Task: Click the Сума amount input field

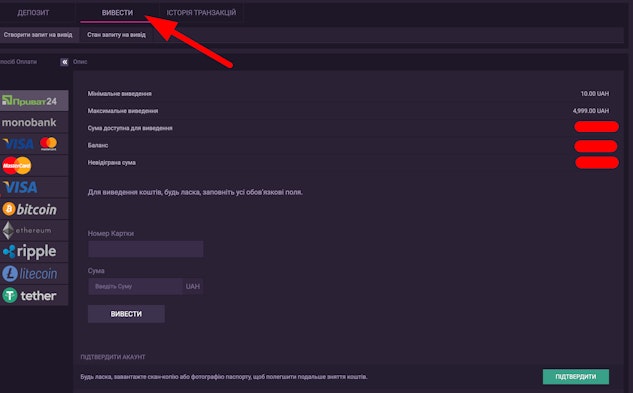Action: [x=136, y=286]
